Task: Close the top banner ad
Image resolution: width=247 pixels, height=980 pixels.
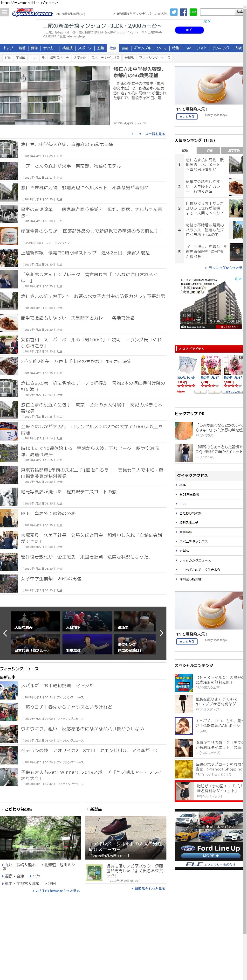Action: click(209, 22)
